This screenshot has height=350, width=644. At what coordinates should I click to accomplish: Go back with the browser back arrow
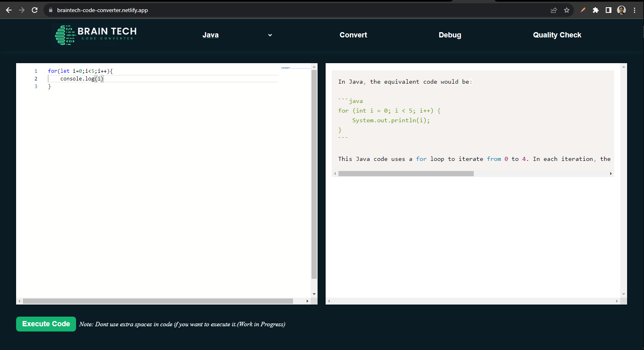pyautogui.click(x=9, y=10)
